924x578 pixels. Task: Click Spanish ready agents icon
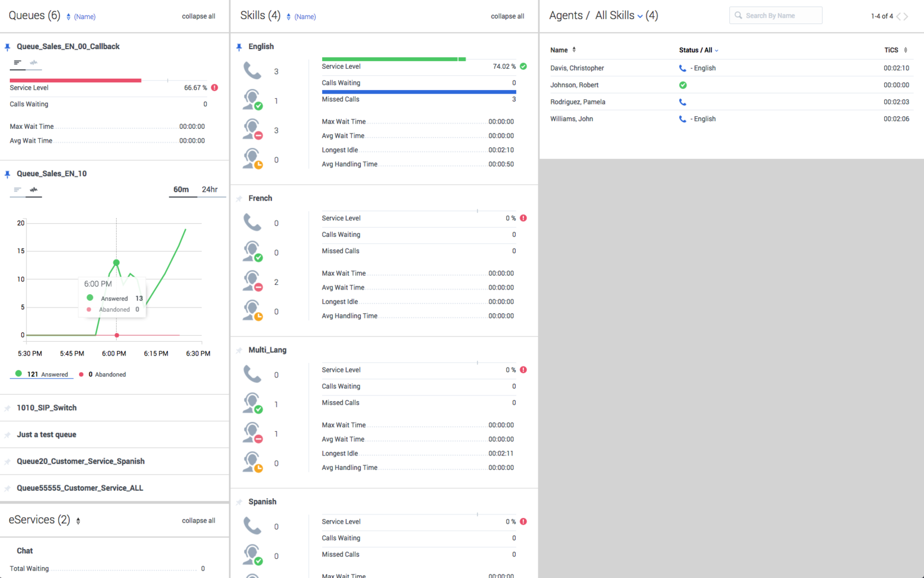coord(252,555)
